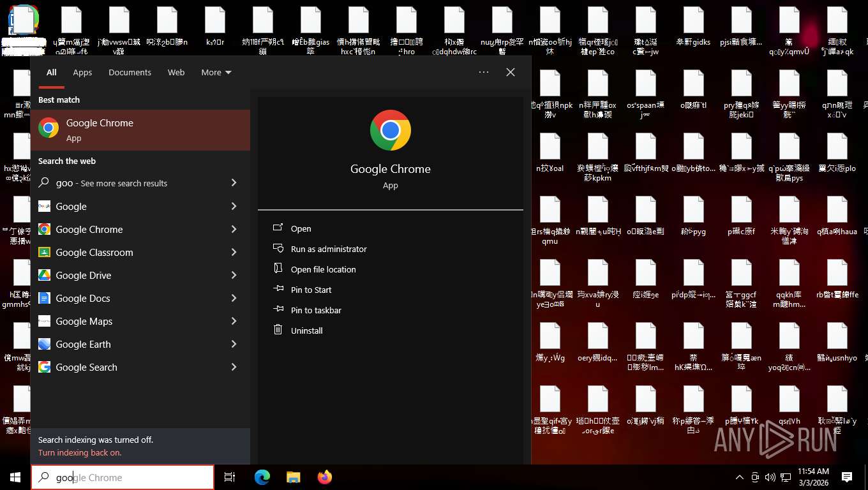This screenshot has height=490, width=868.
Task: Launch Firefox from taskbar
Action: click(325, 477)
